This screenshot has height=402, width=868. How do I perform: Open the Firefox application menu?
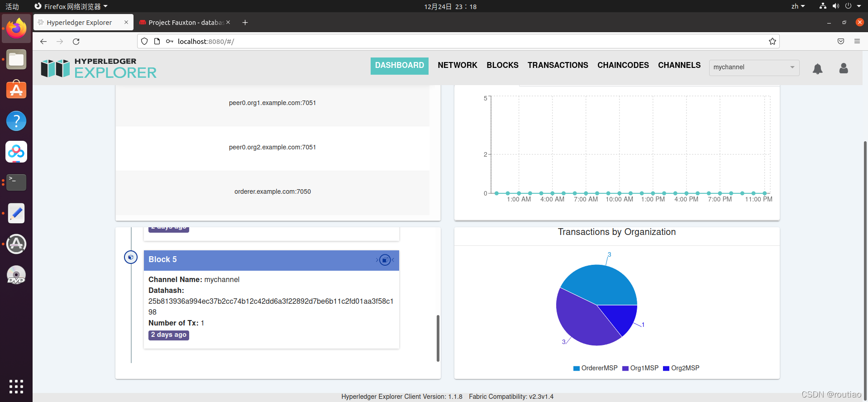857,41
